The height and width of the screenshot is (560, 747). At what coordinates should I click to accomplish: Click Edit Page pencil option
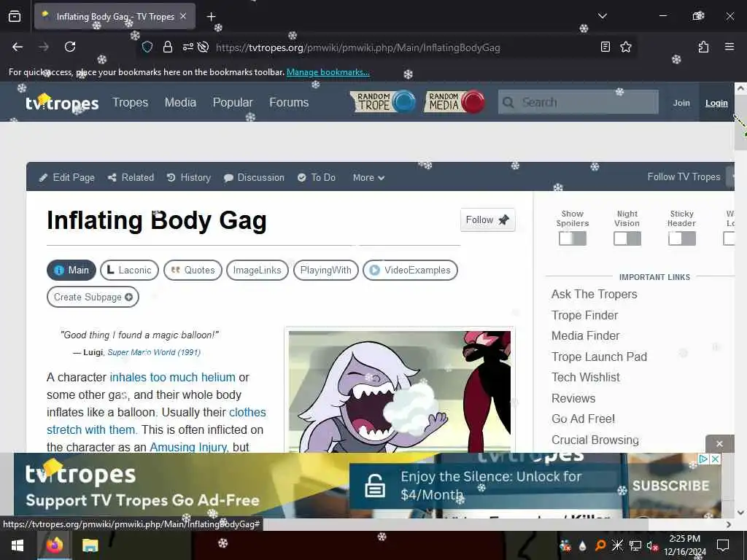[x=66, y=178]
